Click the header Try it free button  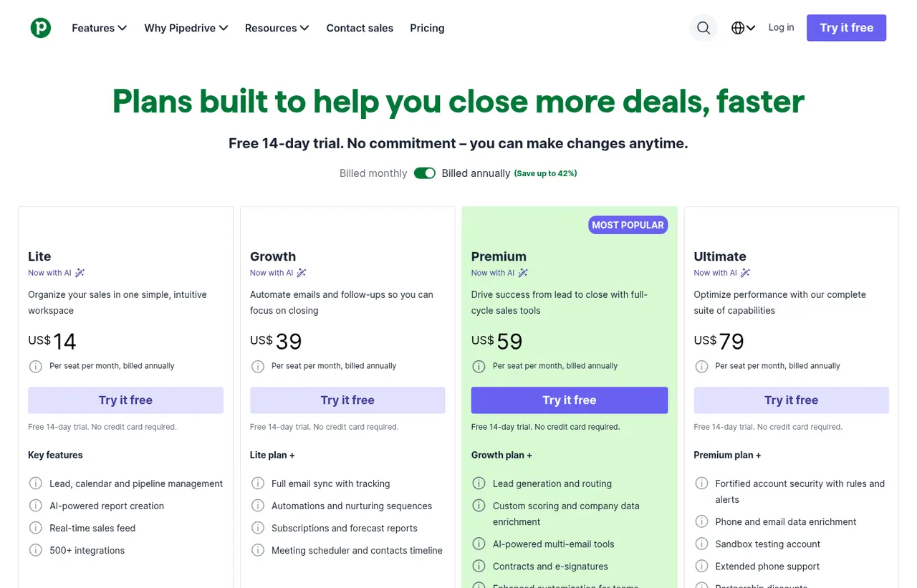[x=846, y=28]
